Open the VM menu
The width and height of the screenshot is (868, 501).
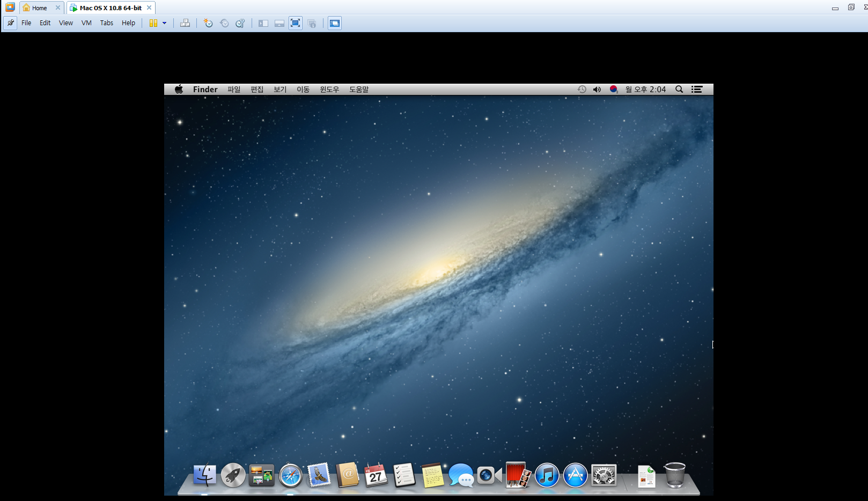tap(86, 23)
